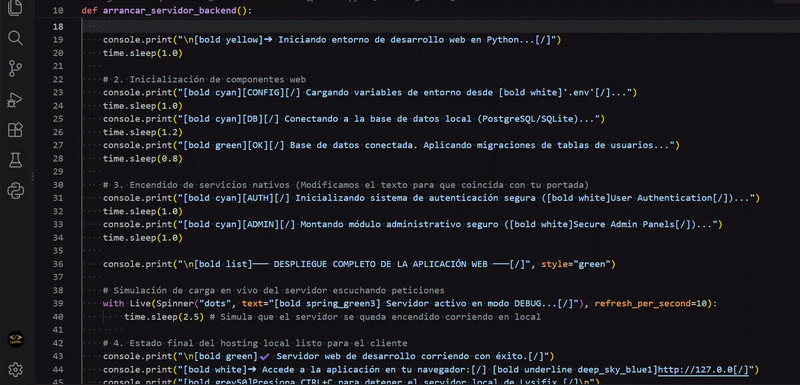This screenshot has width=800, height=385.
Task: Open the Extensions marketplace icon
Action: [x=15, y=131]
